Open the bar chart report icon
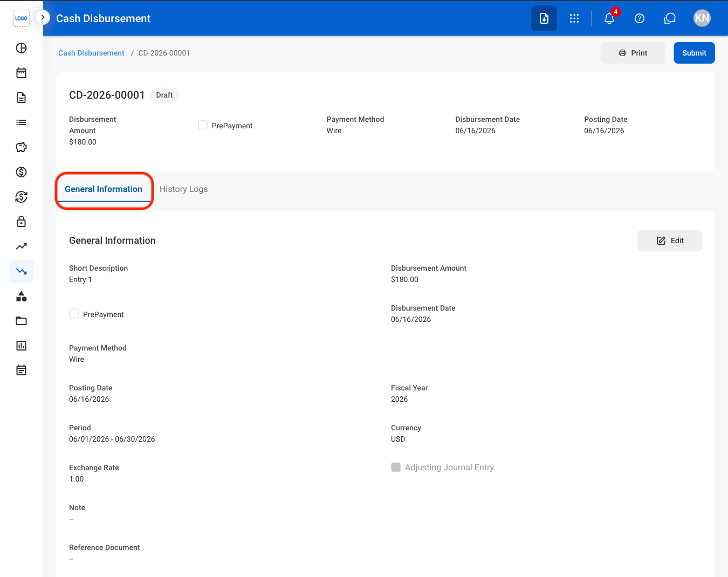 pos(21,346)
